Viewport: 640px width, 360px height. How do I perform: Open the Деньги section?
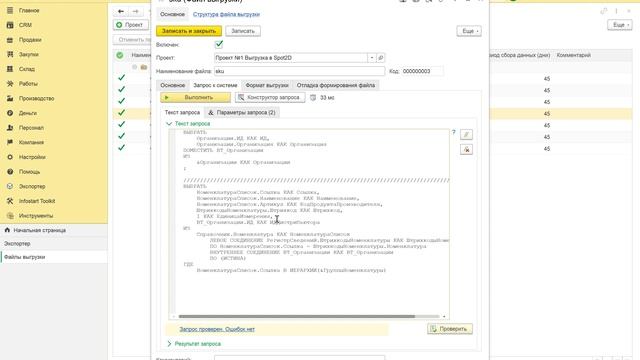tap(28, 113)
